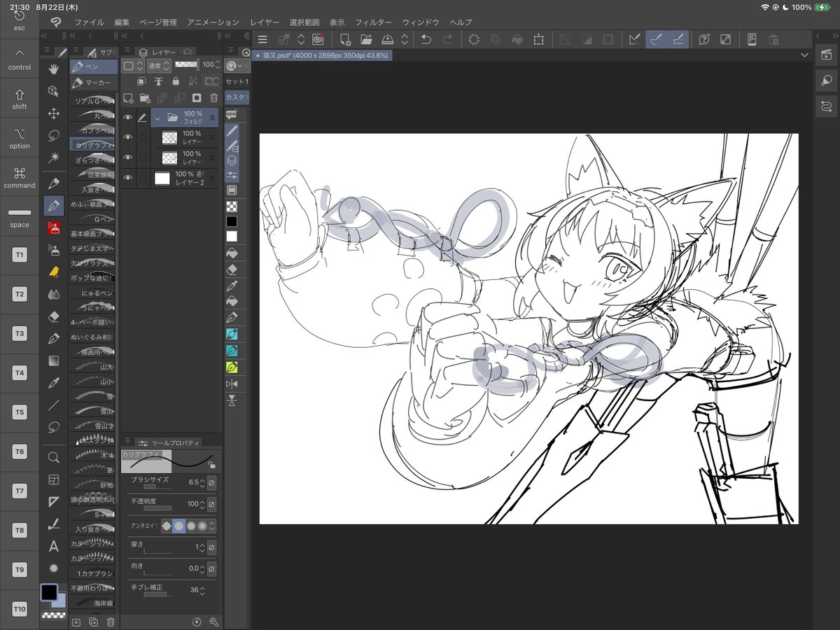The width and height of the screenshot is (840, 630).
Task: Select the straight Line figure tool
Action: coord(54,405)
